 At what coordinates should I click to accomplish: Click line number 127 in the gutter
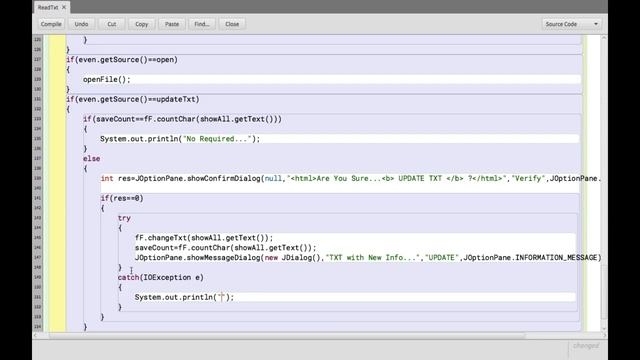pyautogui.click(x=38, y=60)
